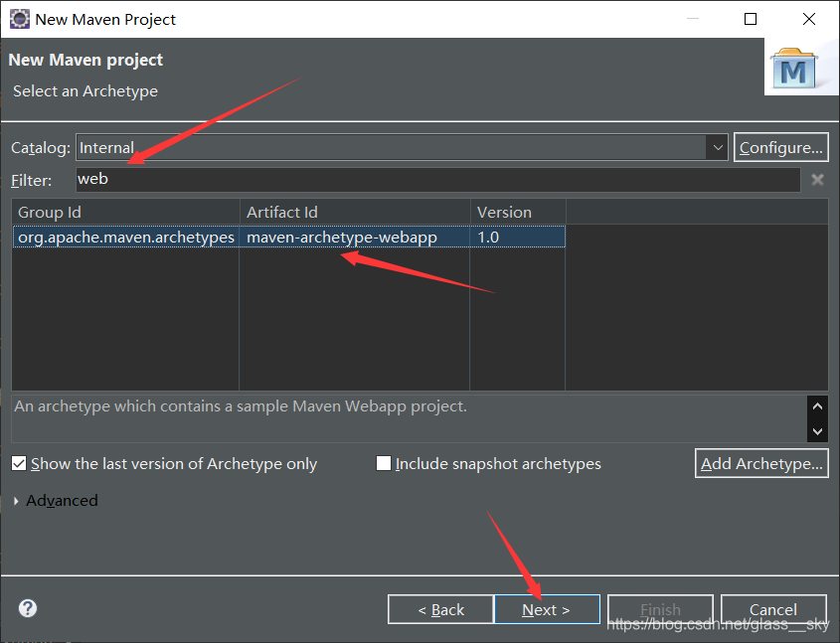Viewport: 840px width, 643px height.
Task: Click the description box scroll up arrow
Action: coord(817,406)
